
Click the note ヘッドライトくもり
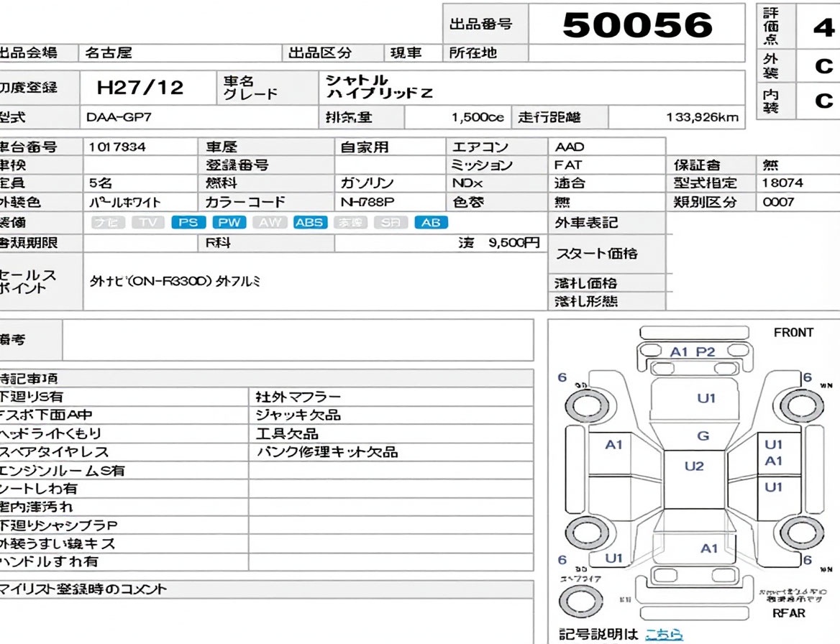tap(50, 433)
